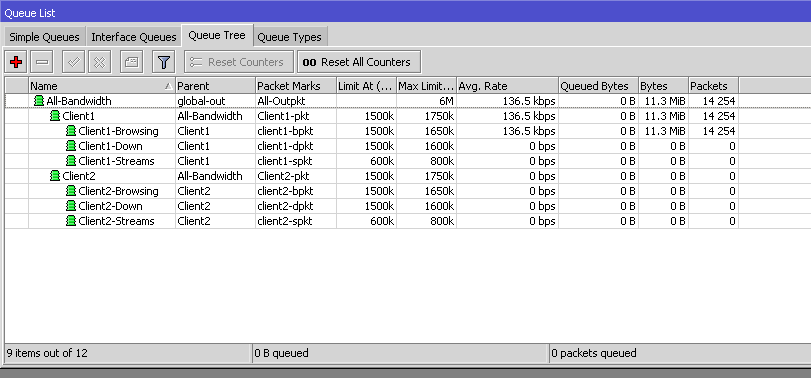Select the Client1-Down row name
The width and height of the screenshot is (811, 378).
pos(110,146)
